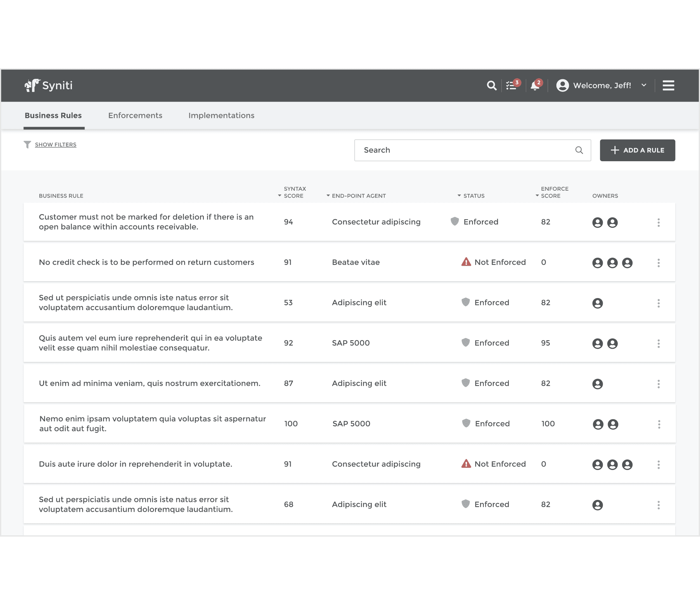Click the funnel filter icon
The height and width of the screenshot is (605, 700).
(27, 144)
